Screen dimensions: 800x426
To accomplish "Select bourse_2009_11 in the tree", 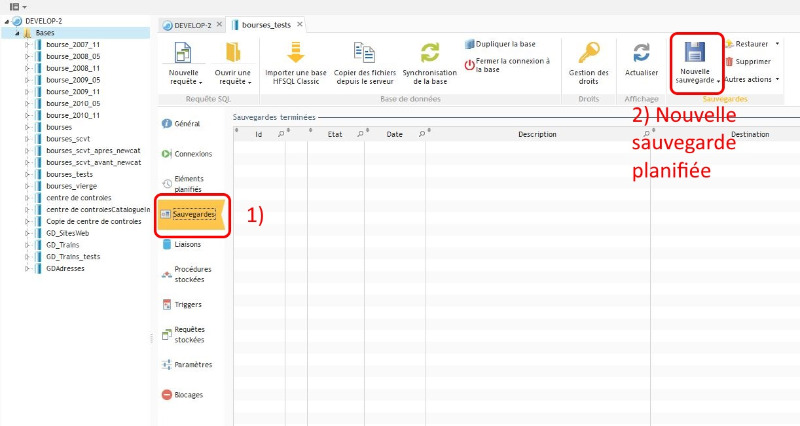I will tap(73, 92).
